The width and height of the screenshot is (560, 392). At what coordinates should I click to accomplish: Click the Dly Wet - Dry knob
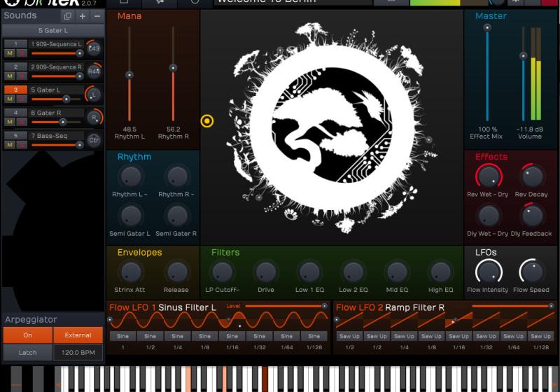[489, 216]
